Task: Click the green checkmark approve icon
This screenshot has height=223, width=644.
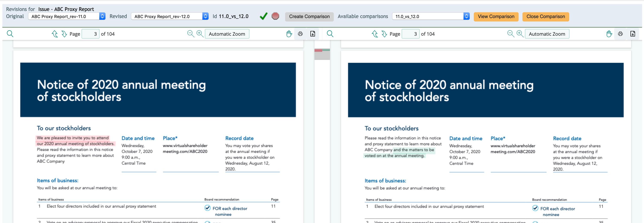Action: pos(263,16)
